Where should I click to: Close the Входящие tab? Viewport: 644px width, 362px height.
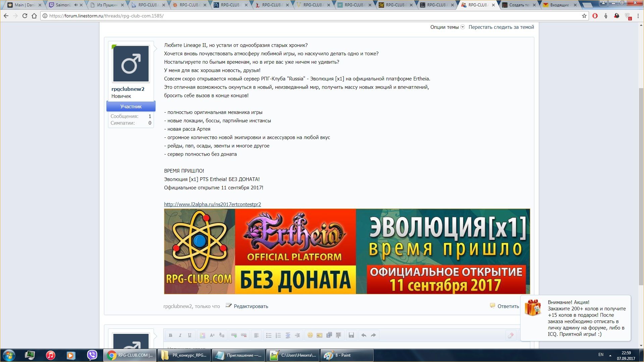[x=575, y=5]
